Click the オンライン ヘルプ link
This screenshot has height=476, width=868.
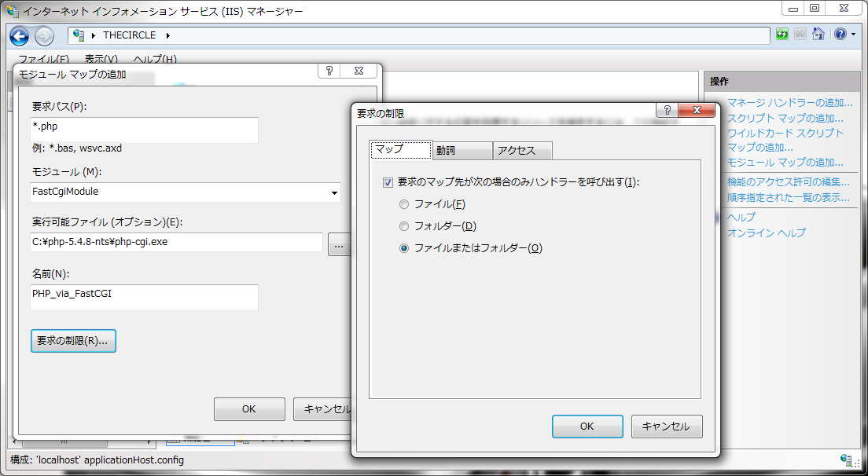pos(766,233)
